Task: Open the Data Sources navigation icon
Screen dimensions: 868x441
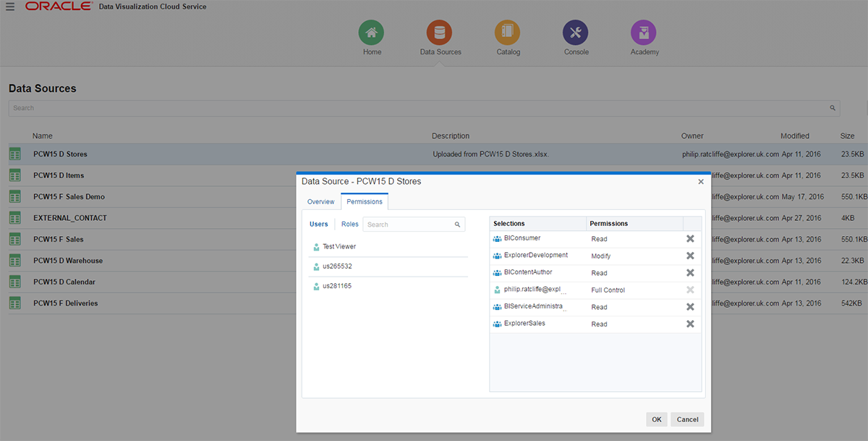Action: [x=440, y=33]
